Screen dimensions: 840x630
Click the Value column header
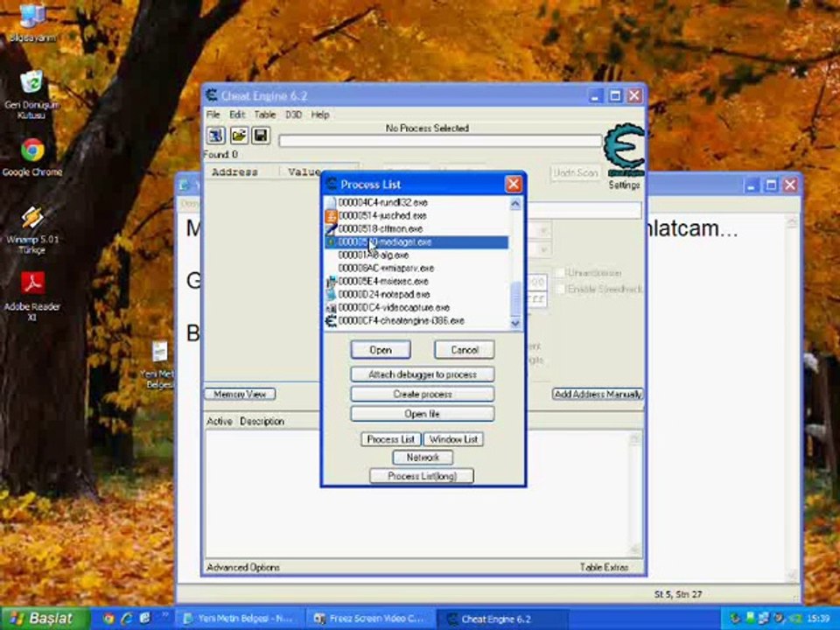[304, 172]
